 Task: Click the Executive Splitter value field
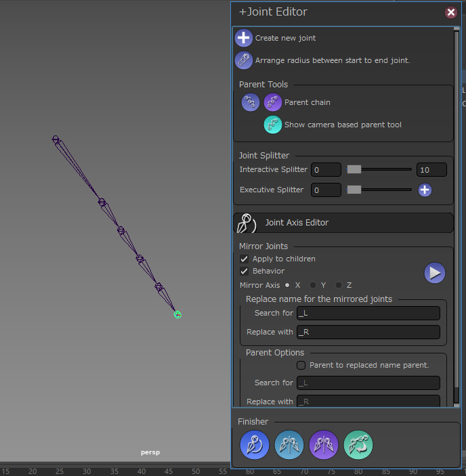click(326, 190)
